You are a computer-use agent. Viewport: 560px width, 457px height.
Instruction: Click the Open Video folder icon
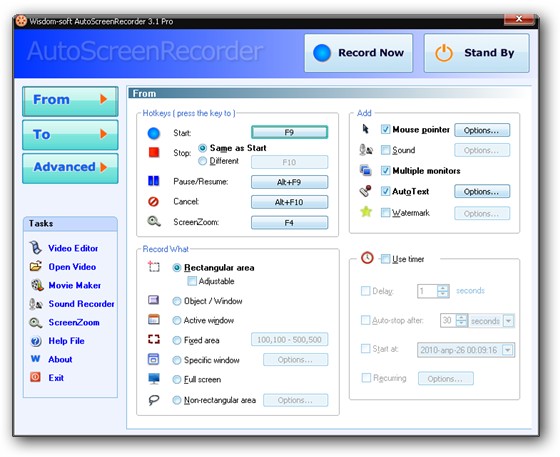click(x=36, y=266)
